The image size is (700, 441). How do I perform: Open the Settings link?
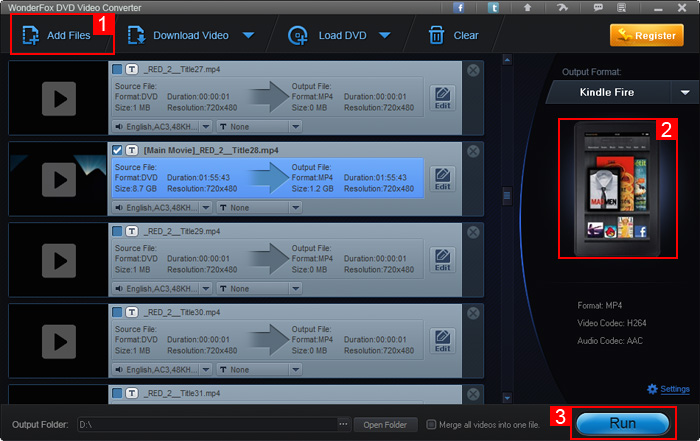[675, 389]
